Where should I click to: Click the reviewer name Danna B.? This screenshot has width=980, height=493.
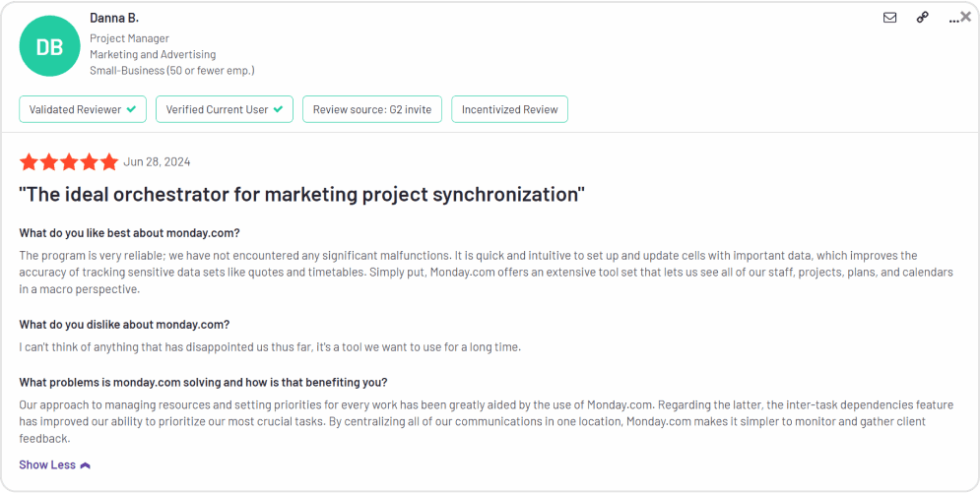[114, 18]
